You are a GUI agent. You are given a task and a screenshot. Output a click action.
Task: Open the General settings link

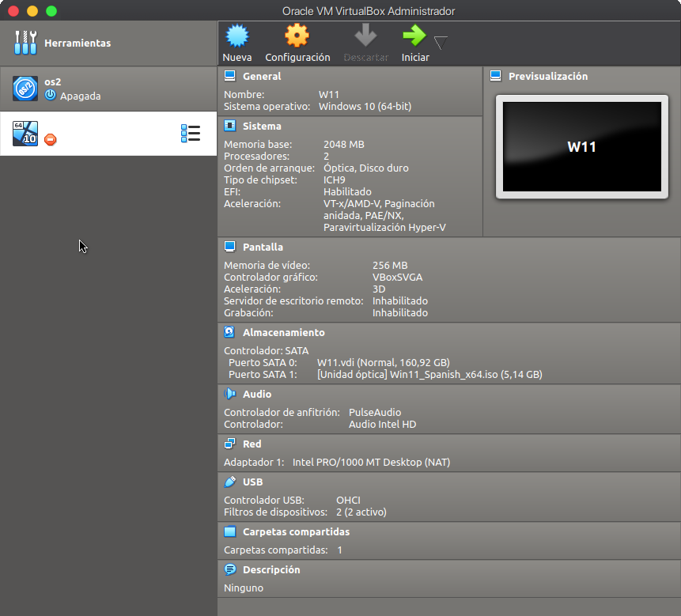(262, 77)
